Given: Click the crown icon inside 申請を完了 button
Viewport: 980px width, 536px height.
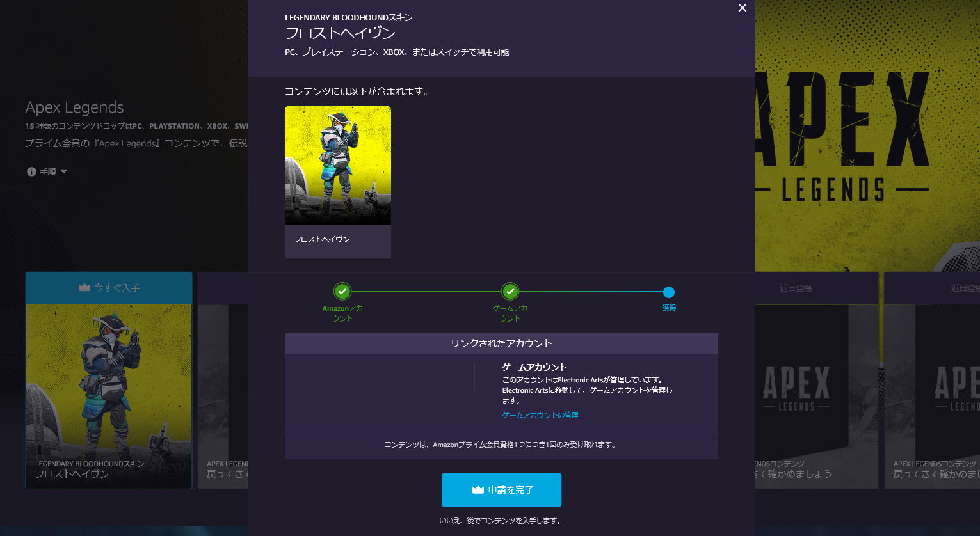Looking at the screenshot, I should pyautogui.click(x=478, y=490).
